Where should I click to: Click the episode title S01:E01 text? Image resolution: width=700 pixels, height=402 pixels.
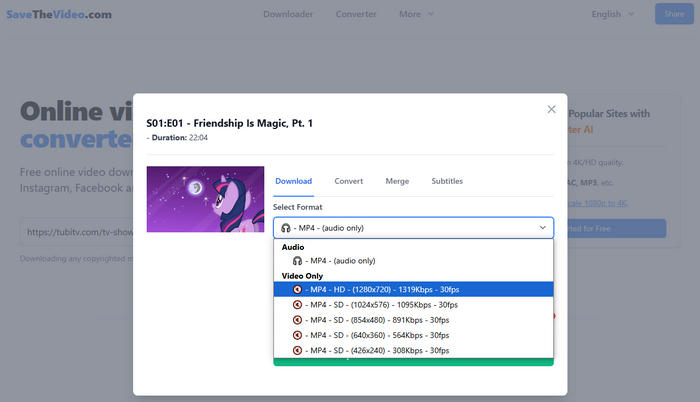point(229,123)
